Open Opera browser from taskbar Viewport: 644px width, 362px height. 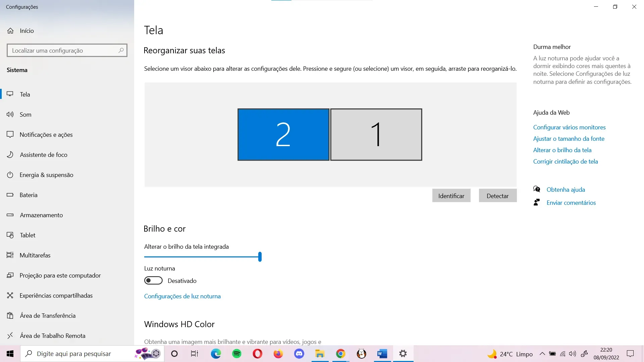point(258,354)
